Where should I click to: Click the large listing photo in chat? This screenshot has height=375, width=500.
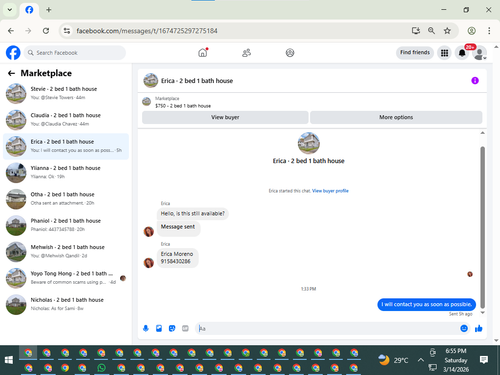(x=309, y=143)
